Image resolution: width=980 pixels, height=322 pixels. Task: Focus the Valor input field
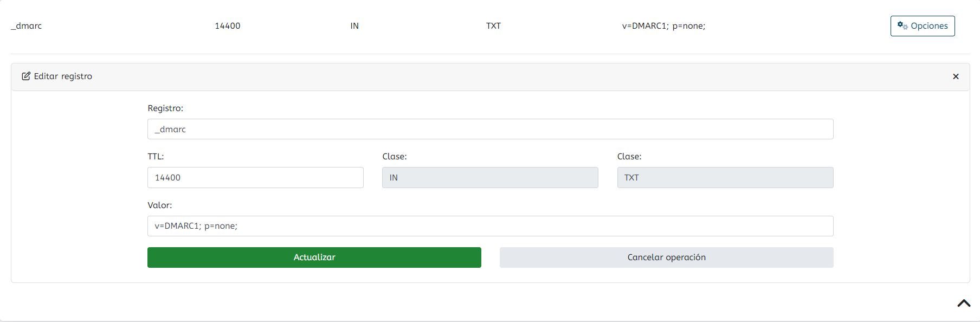point(491,226)
